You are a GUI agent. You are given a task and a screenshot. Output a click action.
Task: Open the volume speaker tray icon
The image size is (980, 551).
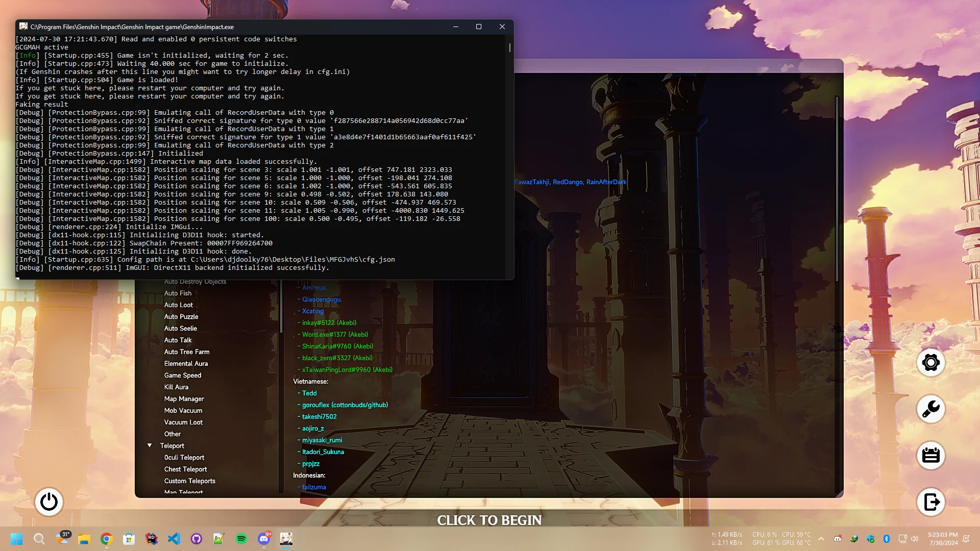tap(915, 539)
